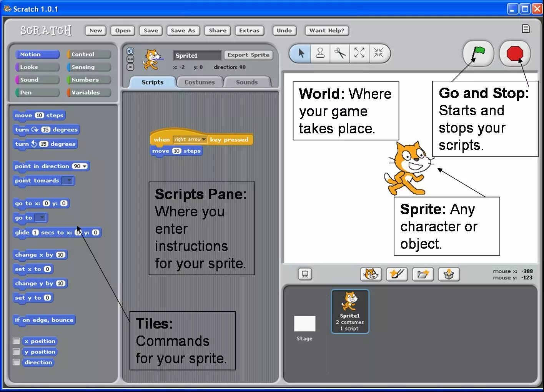Select the don't-rotate style icon
This screenshot has width=544, height=392.
point(130,67)
